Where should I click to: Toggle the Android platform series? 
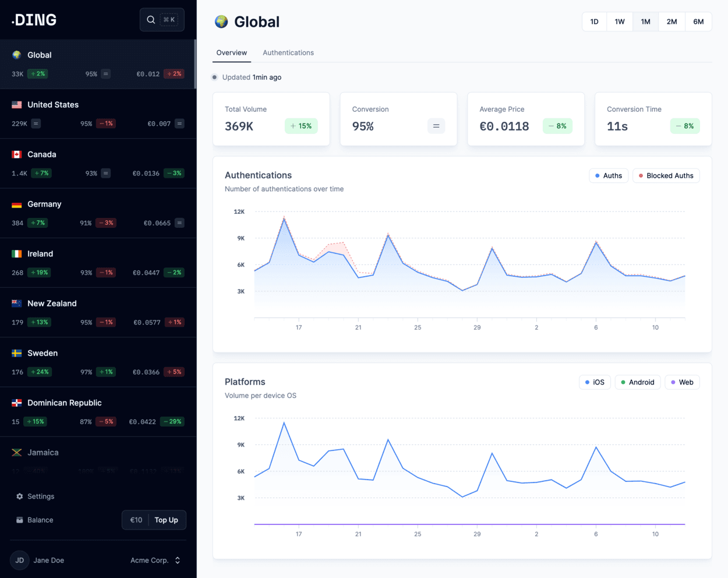(x=637, y=382)
